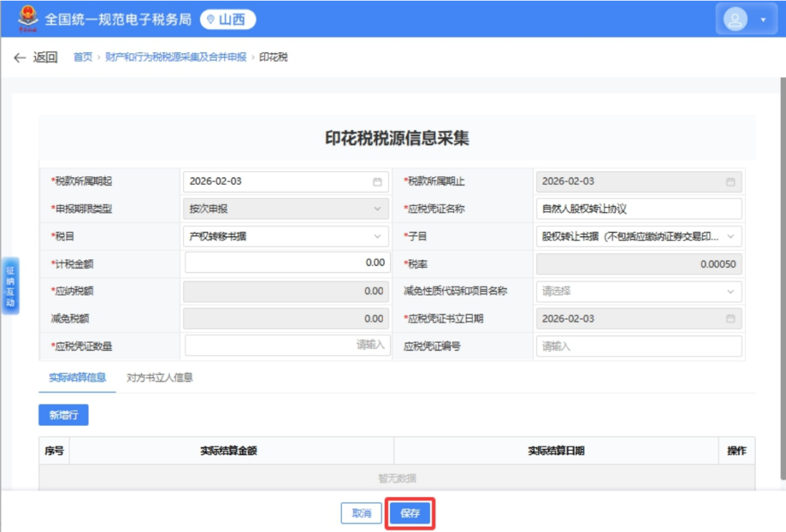Click the tax bureau emblem logo

point(28,18)
